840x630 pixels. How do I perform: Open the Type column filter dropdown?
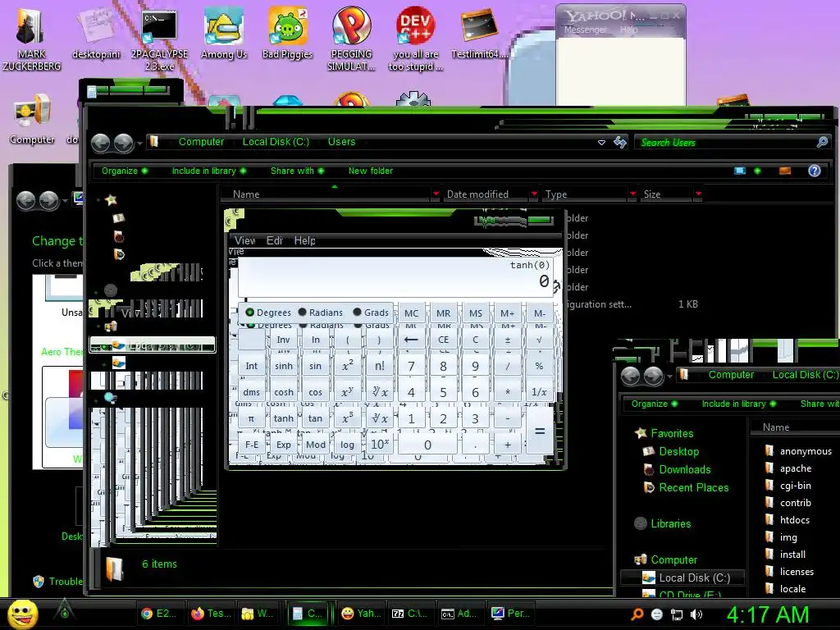[x=632, y=194]
